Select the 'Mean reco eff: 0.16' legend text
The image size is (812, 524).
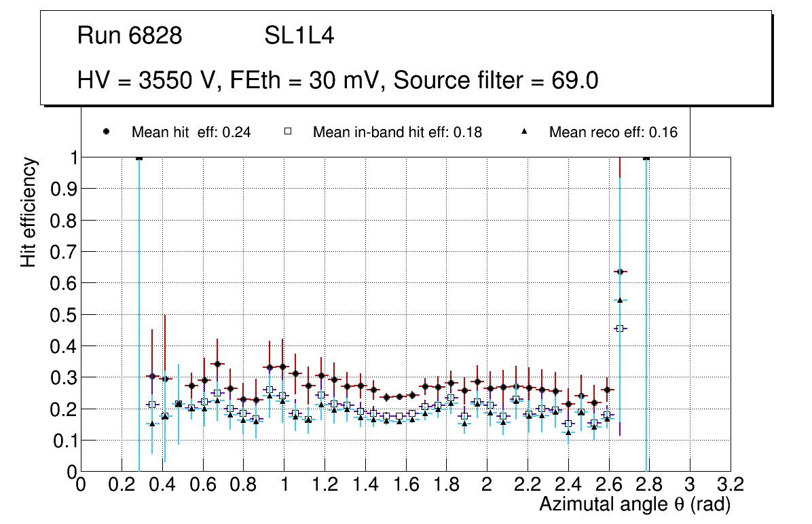point(613,133)
